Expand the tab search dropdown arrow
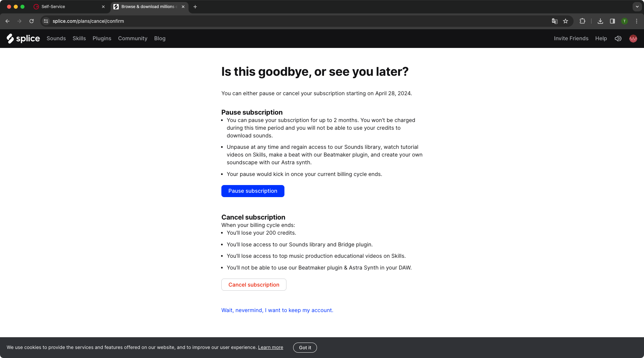The width and height of the screenshot is (644, 358). point(637,7)
